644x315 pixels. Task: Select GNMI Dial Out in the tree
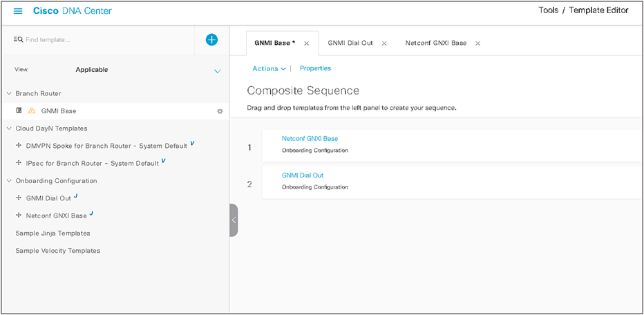coord(48,198)
